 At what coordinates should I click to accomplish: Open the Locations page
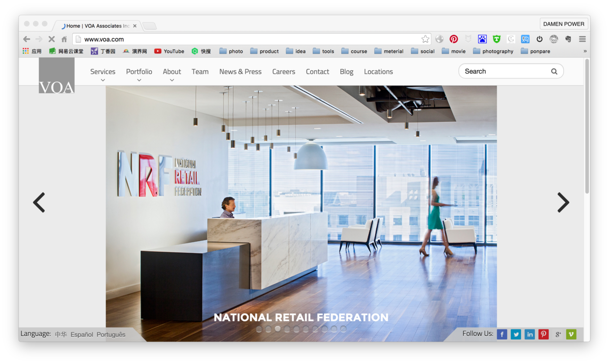(x=378, y=72)
